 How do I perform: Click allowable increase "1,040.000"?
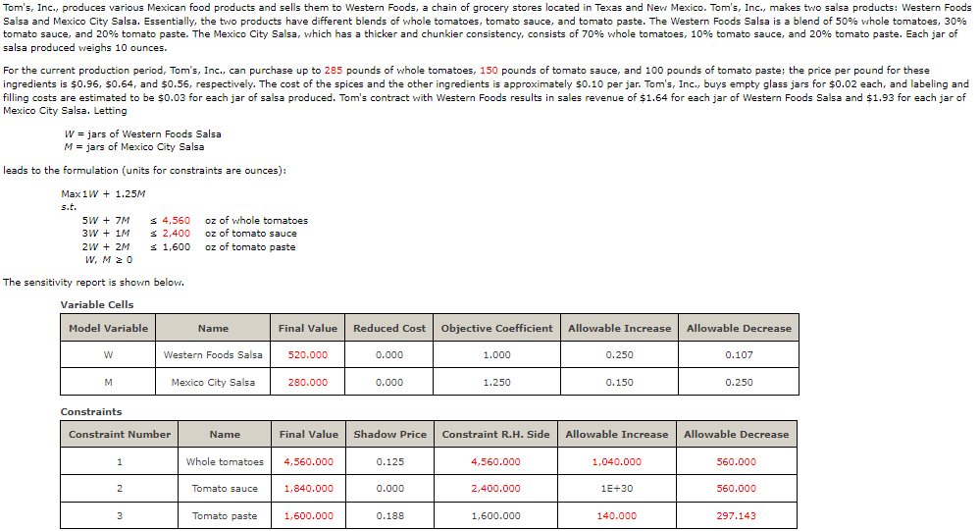617,461
